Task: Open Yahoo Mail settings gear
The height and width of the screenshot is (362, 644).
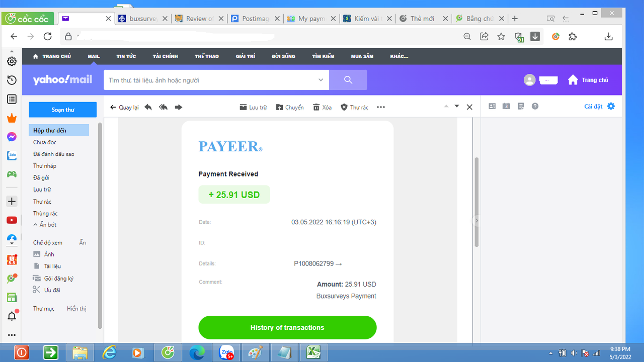Action: point(611,106)
